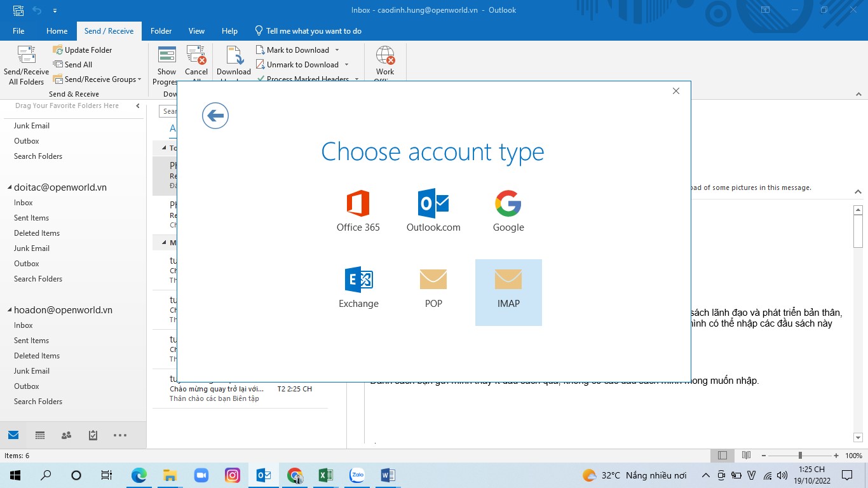This screenshot has height=488, width=868.
Task: Open the navigation options ellipsis
Action: point(120,435)
